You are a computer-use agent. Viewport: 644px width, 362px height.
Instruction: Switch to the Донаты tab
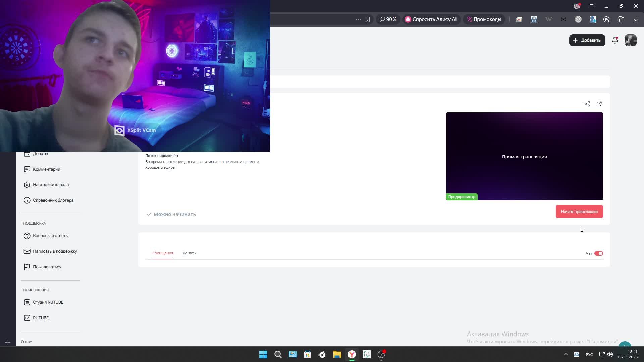click(190, 253)
